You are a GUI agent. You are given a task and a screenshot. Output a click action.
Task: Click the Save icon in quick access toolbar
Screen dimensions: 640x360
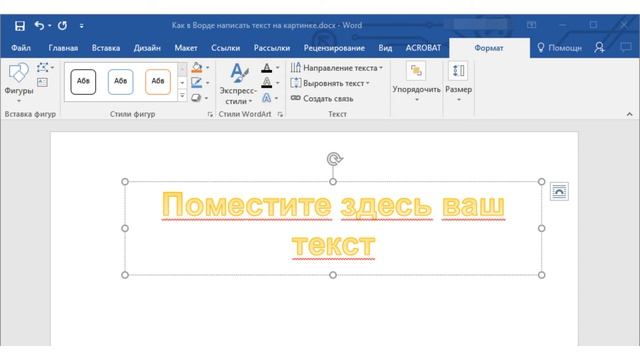tap(20, 26)
